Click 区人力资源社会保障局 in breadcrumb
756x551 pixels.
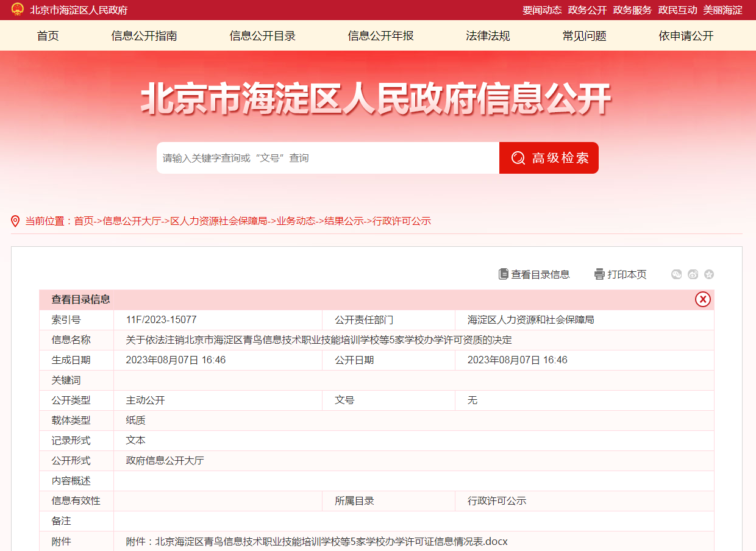click(x=218, y=221)
